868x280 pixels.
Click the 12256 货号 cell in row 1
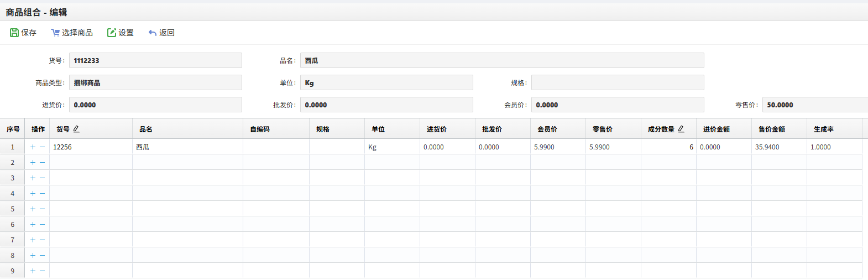[x=91, y=147]
